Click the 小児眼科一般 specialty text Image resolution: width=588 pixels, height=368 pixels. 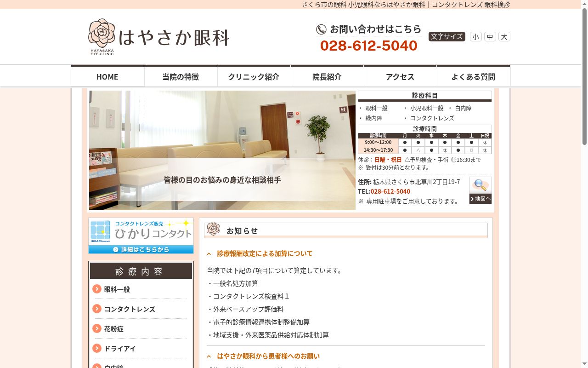click(x=427, y=108)
